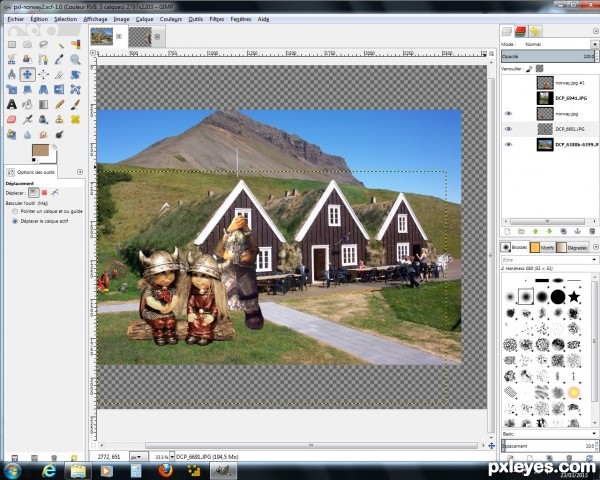This screenshot has height=480, width=600.
Task: Toggle lock pixels brush icon beside Verrouiller
Action: [529, 69]
